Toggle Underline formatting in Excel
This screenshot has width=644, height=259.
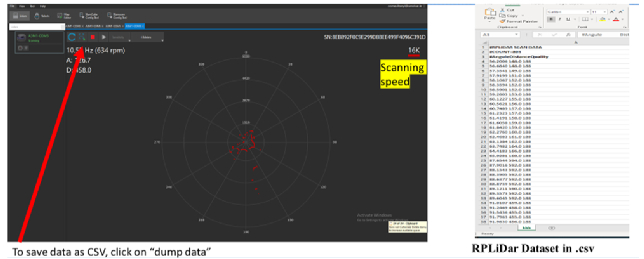tap(568, 19)
